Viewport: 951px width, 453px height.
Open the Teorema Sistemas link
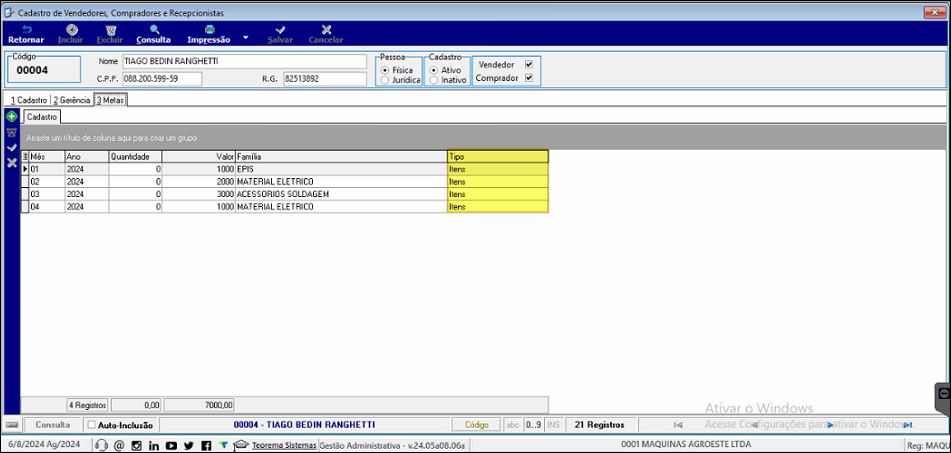coord(284,446)
